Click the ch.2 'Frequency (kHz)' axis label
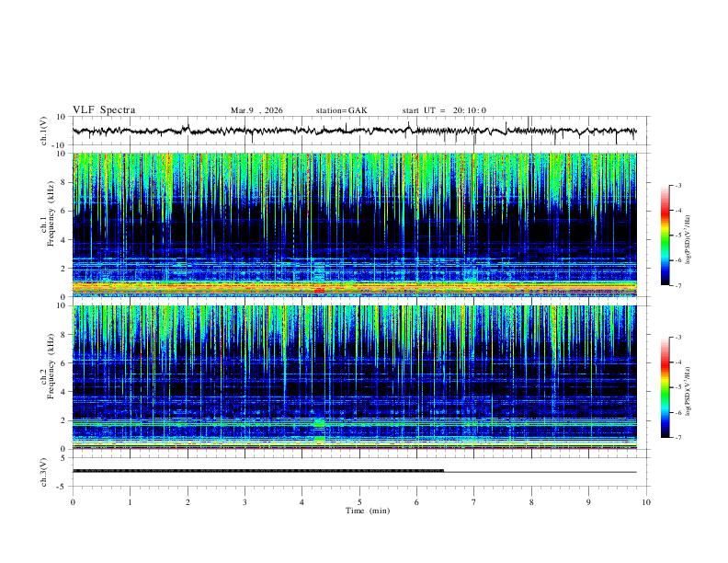 pos(51,366)
